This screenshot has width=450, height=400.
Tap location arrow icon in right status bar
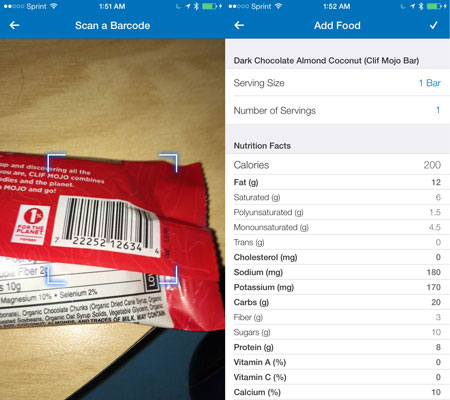pyautogui.click(x=413, y=6)
